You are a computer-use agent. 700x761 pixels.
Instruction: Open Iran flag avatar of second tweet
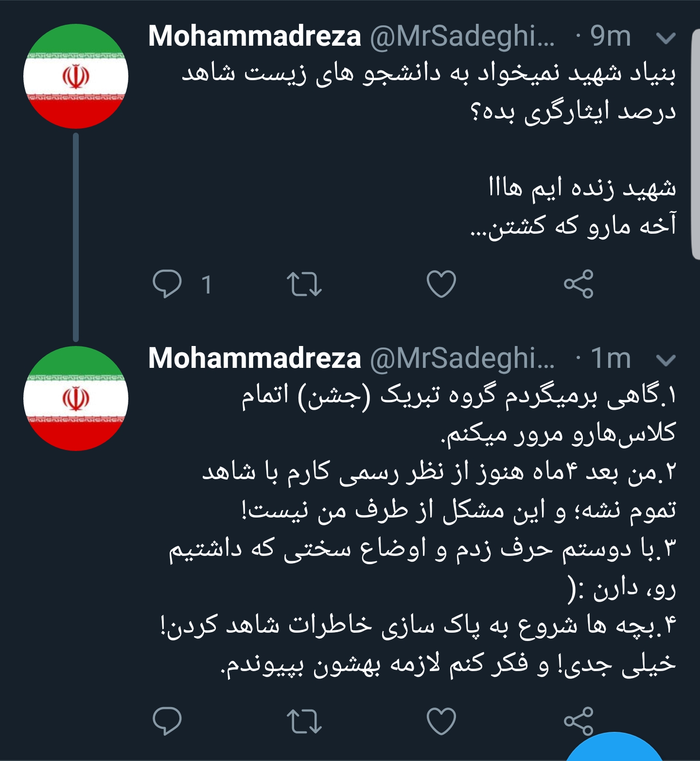click(x=76, y=398)
